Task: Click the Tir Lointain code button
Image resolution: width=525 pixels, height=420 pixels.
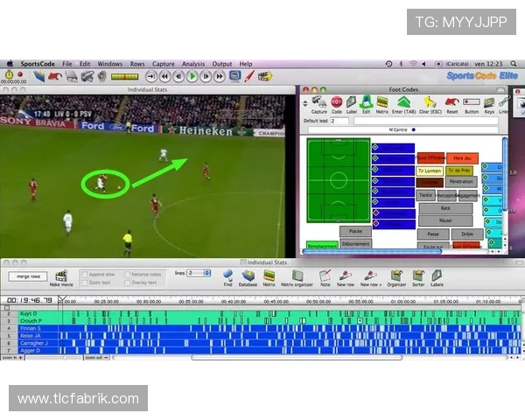Action: tap(430, 171)
